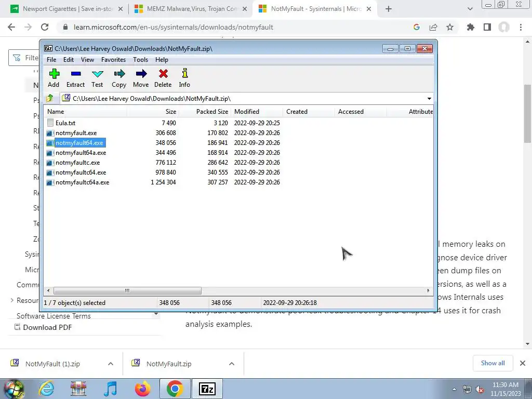
Task: Sort by Packed Size column header
Action: (205, 112)
